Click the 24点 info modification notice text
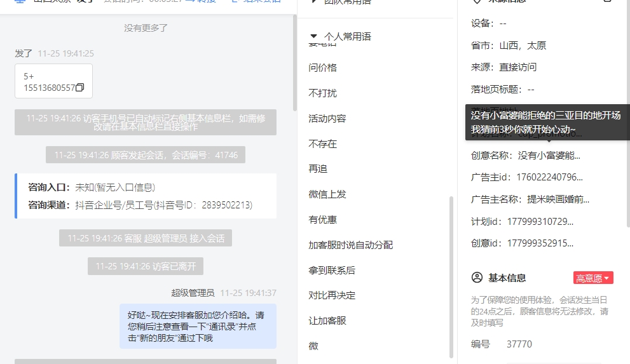630x364 pixels. click(x=539, y=311)
